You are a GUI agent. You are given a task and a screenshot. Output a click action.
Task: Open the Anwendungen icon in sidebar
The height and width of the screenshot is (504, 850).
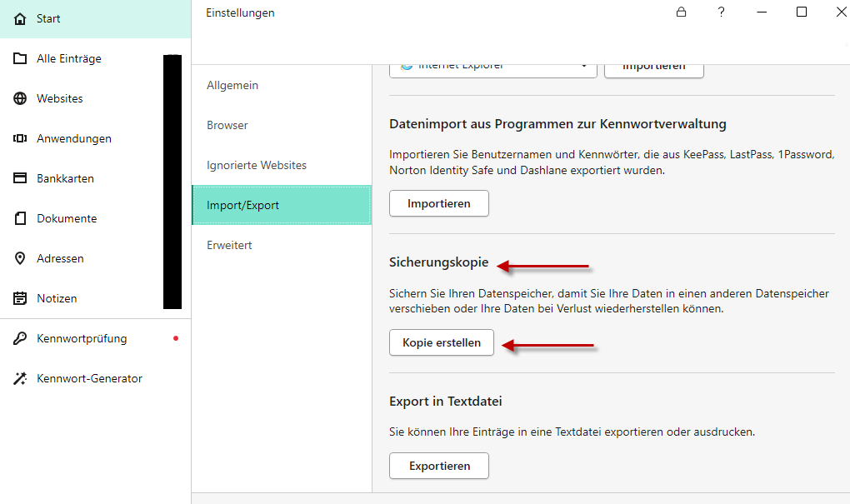pos(21,138)
